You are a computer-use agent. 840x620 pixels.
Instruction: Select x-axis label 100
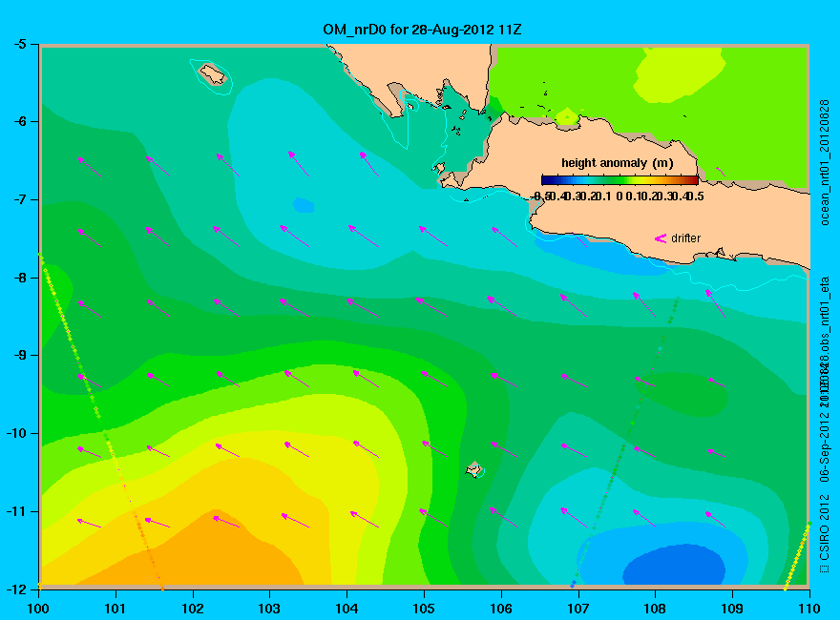click(38, 609)
